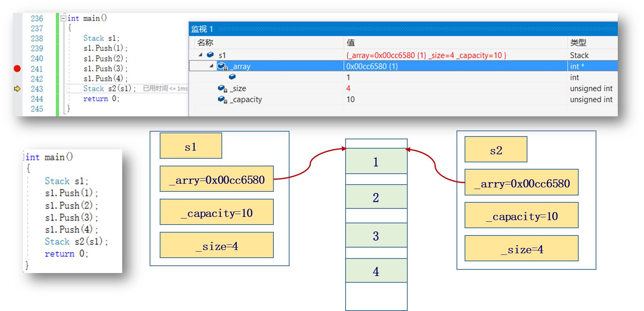The width and height of the screenshot is (644, 311).
Task: Click the 值 column header
Action: (x=350, y=42)
